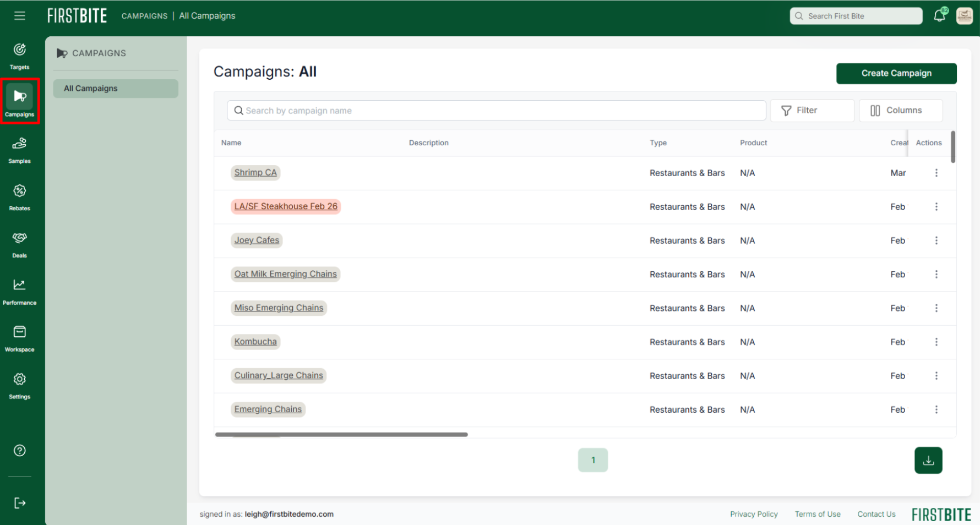Open actions menu for Shrimp CA

tap(936, 173)
